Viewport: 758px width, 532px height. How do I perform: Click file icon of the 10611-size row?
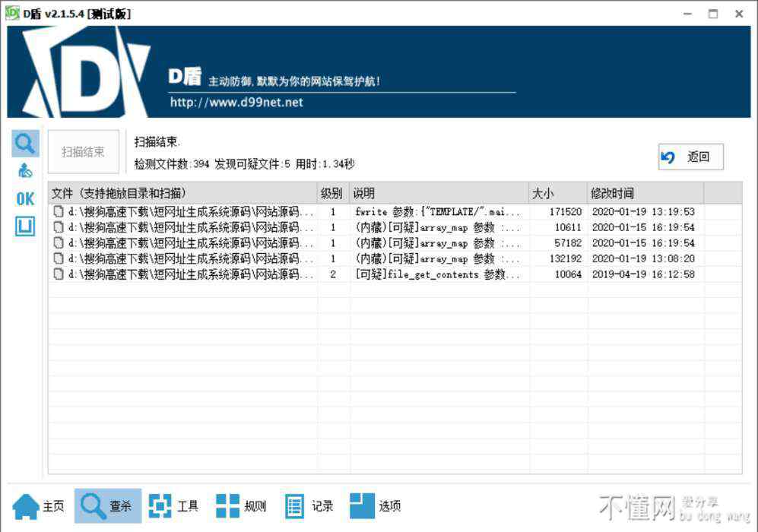coord(59,227)
